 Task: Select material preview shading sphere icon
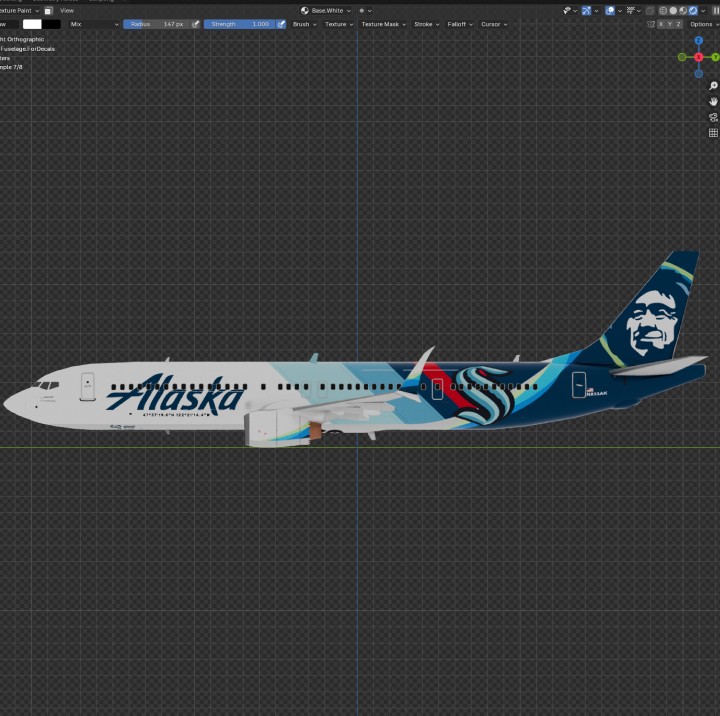pyautogui.click(x=682, y=10)
